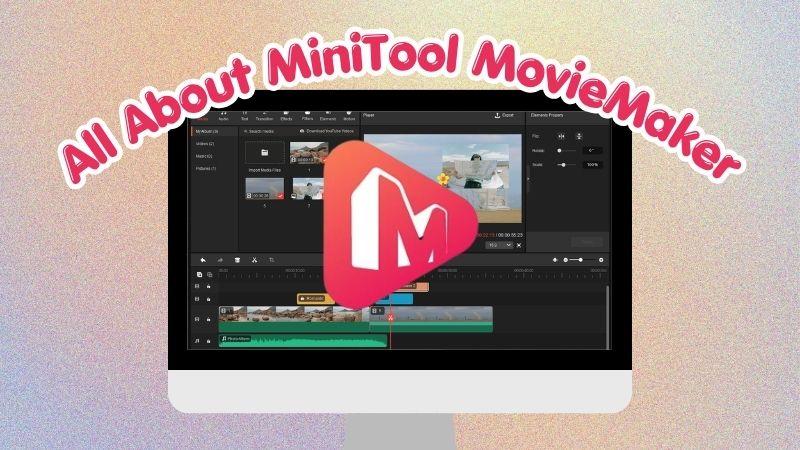
Task: Click the second track manager icon beside add track
Action: [210, 274]
